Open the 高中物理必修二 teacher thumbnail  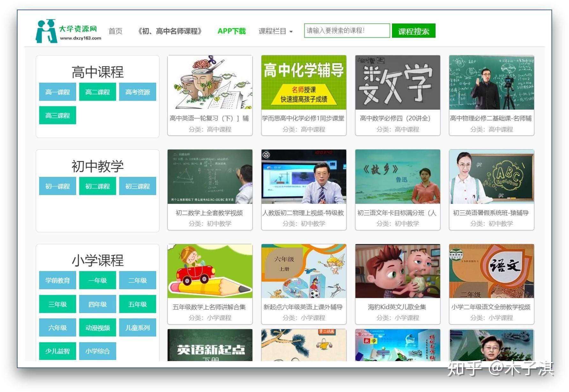[x=491, y=83]
